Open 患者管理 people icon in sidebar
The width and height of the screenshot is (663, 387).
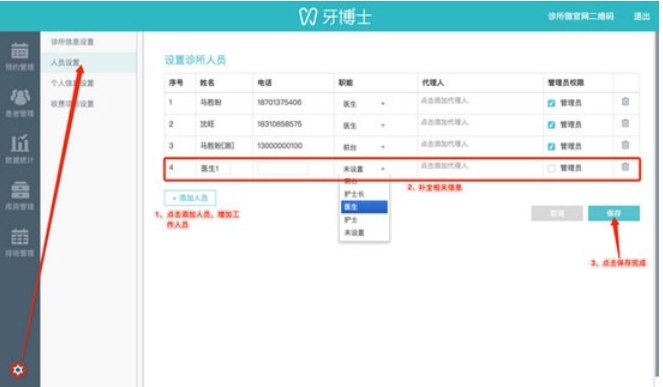(19, 97)
